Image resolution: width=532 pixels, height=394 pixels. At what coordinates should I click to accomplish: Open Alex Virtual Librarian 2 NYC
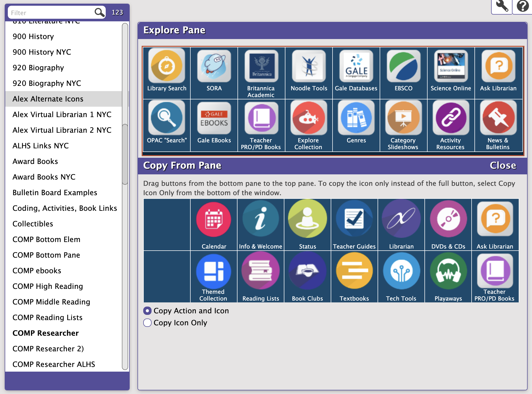[x=64, y=130]
